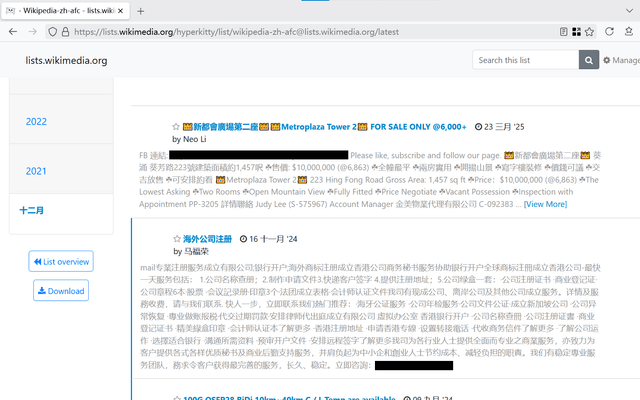Click the magnifier search button
The height and width of the screenshot is (400, 640).
click(x=589, y=60)
